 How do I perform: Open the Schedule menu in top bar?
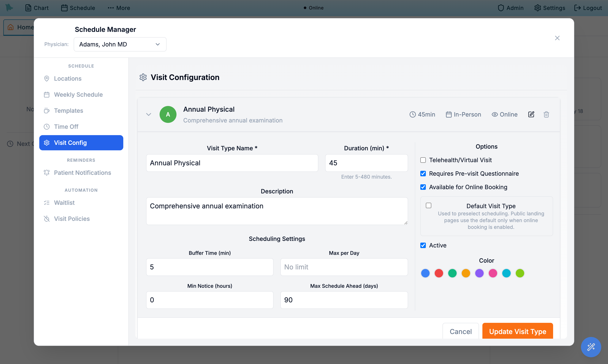78,8
